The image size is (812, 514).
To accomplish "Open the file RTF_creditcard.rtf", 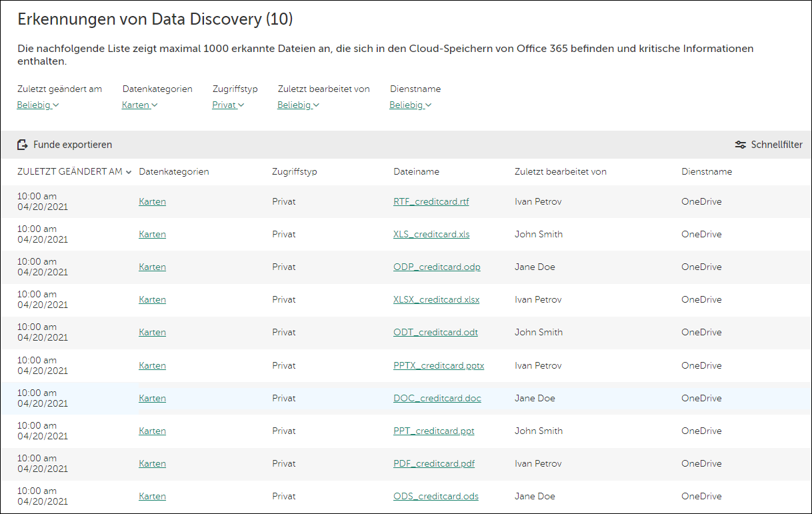I will coord(431,201).
